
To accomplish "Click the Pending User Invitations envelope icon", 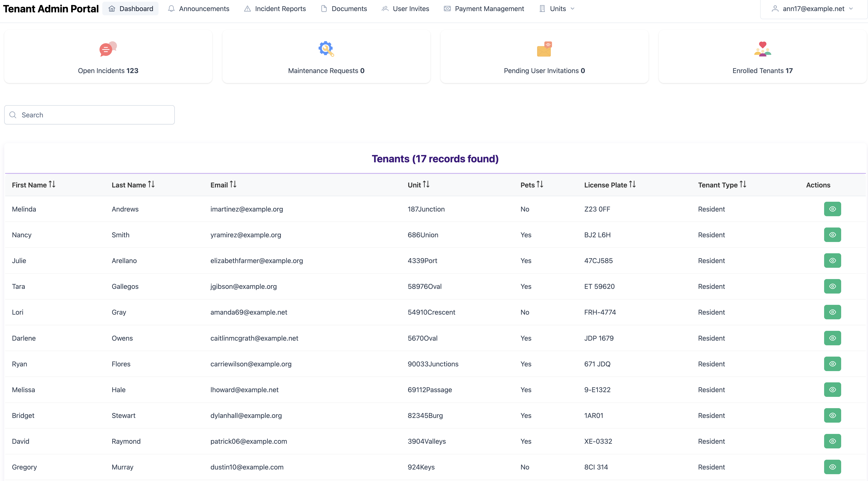I will pos(544,49).
